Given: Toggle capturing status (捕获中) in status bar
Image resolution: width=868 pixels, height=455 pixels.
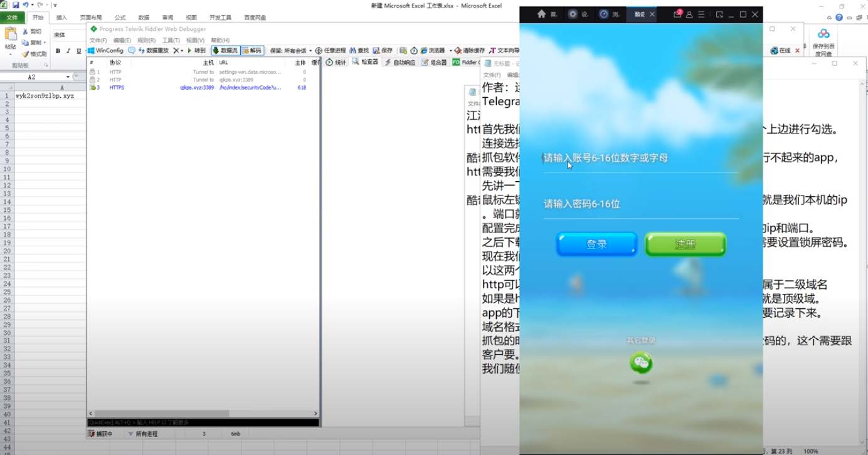Looking at the screenshot, I should (x=100, y=434).
